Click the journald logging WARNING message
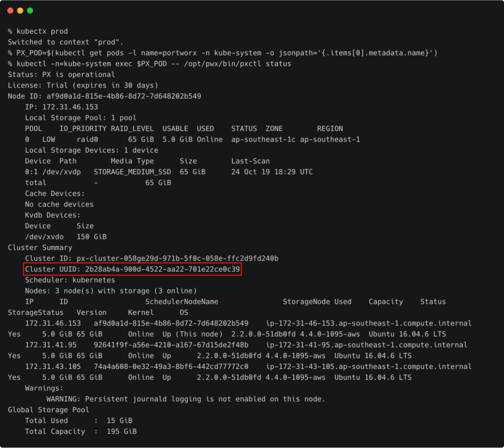This screenshot has height=448, width=504. [186, 399]
